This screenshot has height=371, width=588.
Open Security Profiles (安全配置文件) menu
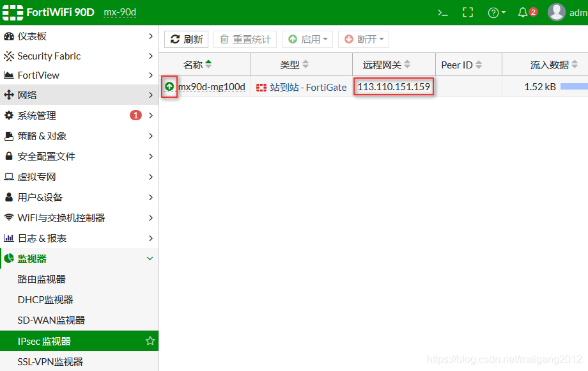click(79, 156)
